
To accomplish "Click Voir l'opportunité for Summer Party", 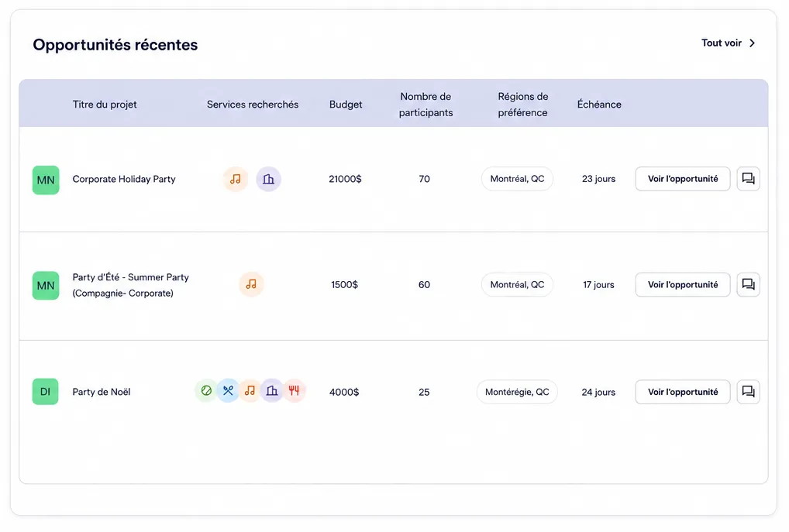I will pyautogui.click(x=682, y=285).
